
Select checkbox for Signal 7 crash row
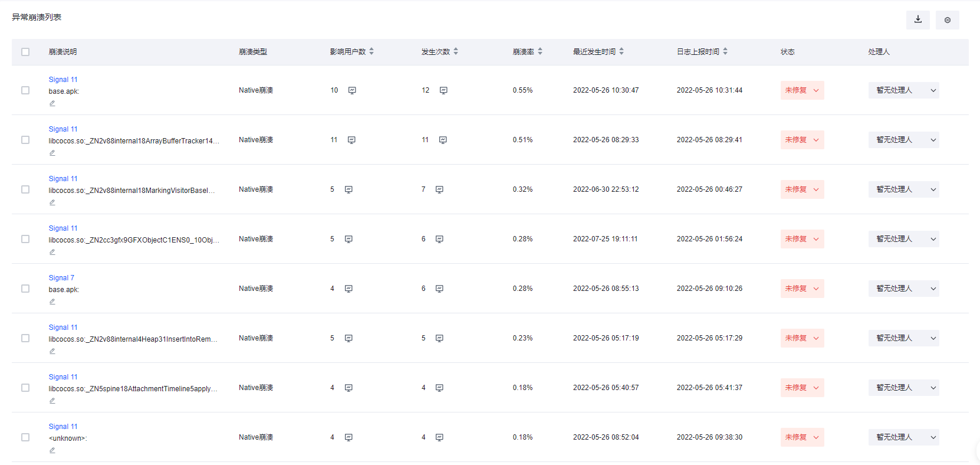[25, 289]
